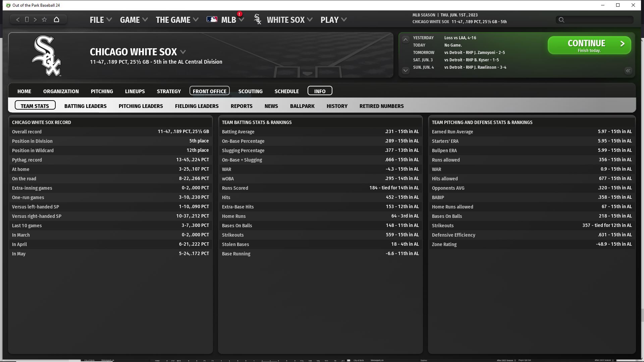Click the MLB logo icon
The image size is (644, 362).
point(212,19)
